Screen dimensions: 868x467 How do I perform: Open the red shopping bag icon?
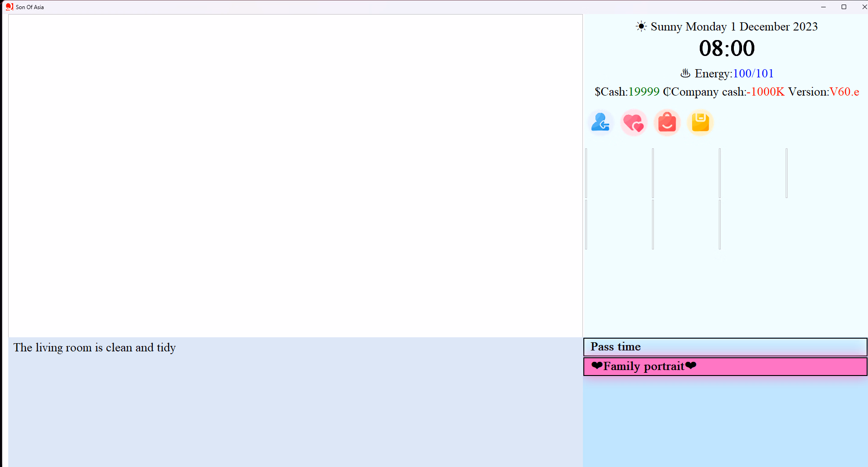[x=667, y=122]
